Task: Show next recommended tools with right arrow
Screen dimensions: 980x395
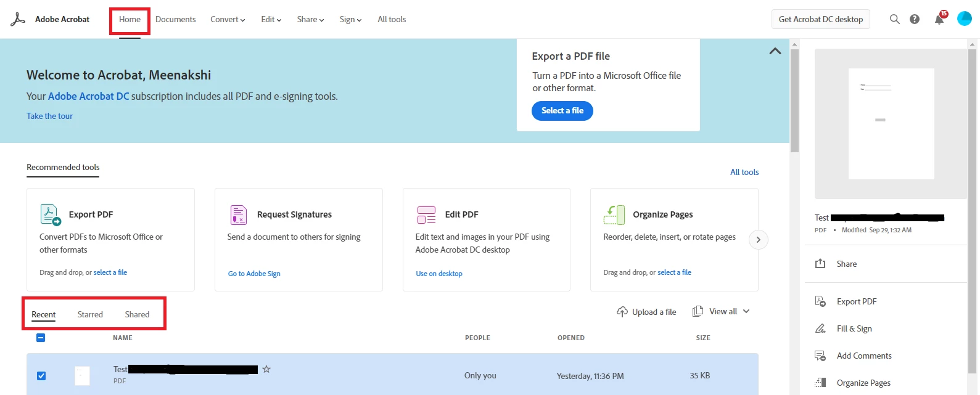Action: coord(759,240)
